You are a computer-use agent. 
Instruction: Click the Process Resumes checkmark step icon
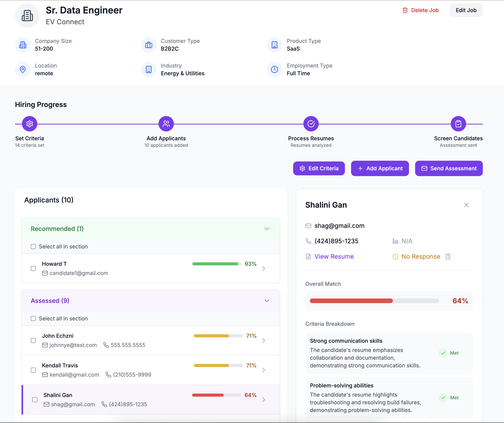click(x=311, y=124)
